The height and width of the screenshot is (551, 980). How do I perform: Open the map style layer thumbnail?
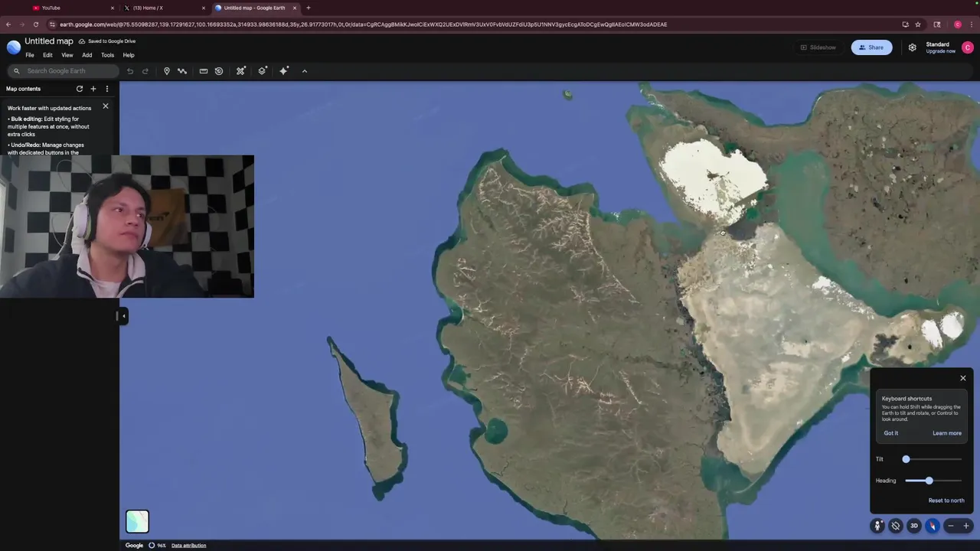pos(137,521)
